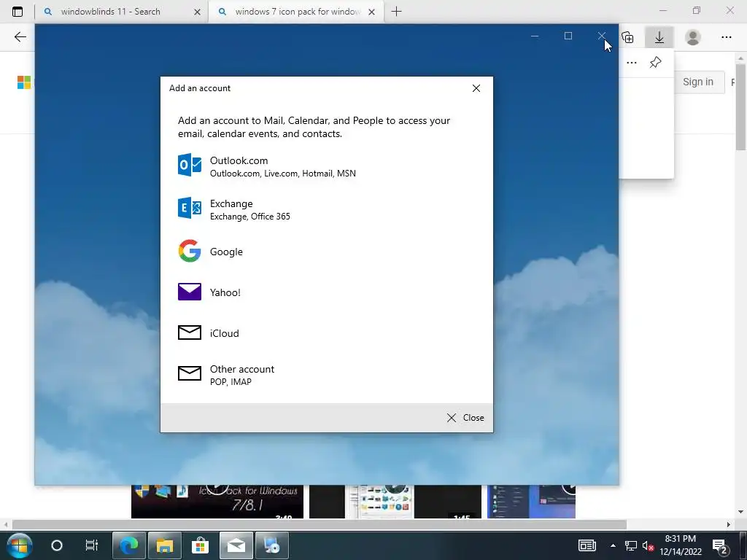Screen dimensions: 747x560
Task: Restore down the Edge browser window
Action: (697, 10)
